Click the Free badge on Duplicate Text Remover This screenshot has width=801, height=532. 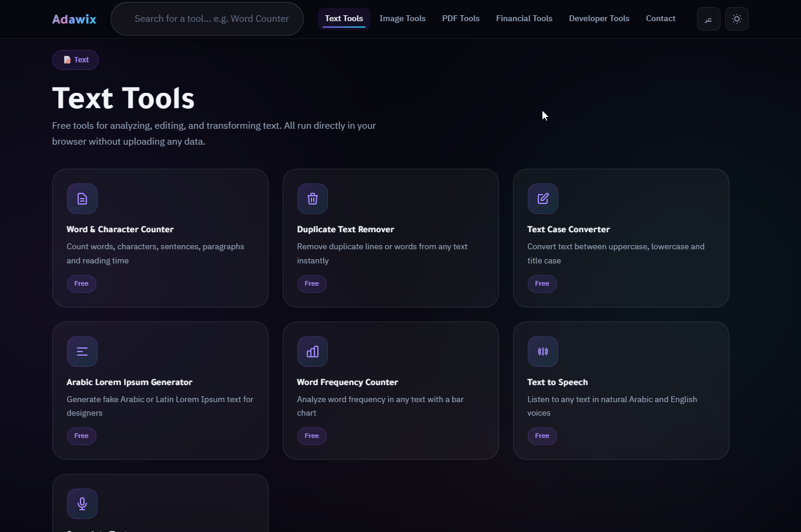[312, 284]
